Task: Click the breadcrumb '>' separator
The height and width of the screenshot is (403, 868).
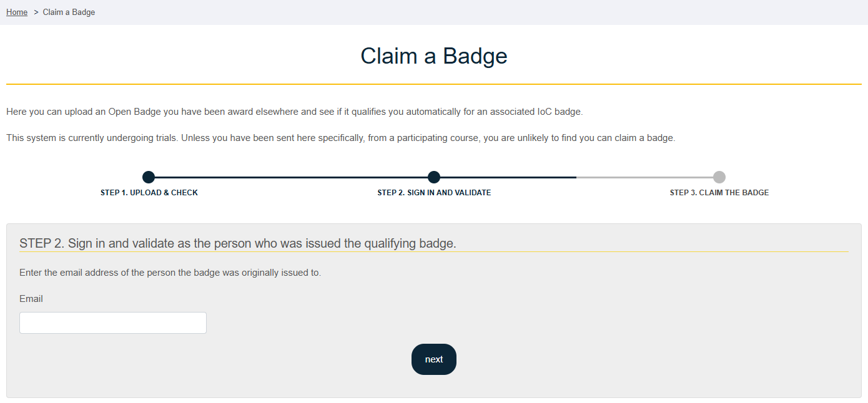Action: pyautogui.click(x=36, y=12)
